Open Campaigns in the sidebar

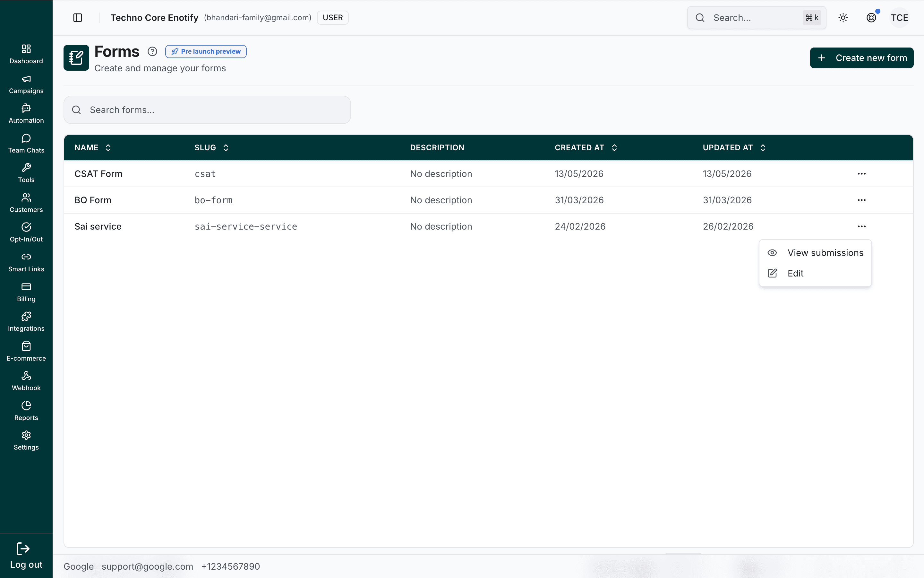click(x=26, y=84)
